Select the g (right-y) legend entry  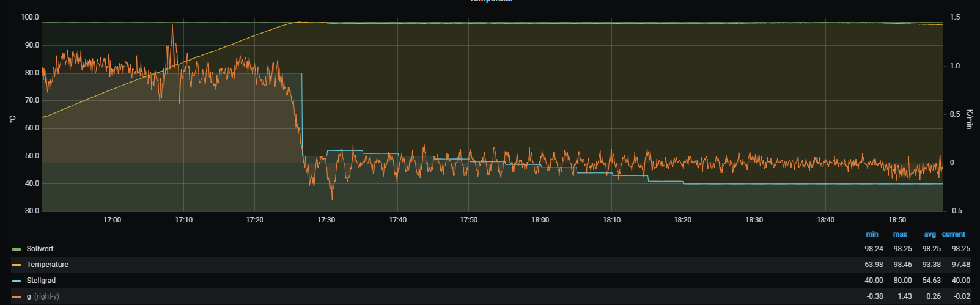coord(43,296)
